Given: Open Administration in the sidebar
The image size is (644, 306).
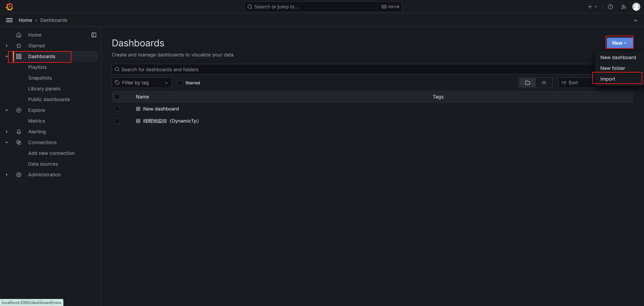Looking at the screenshot, I should [x=45, y=175].
